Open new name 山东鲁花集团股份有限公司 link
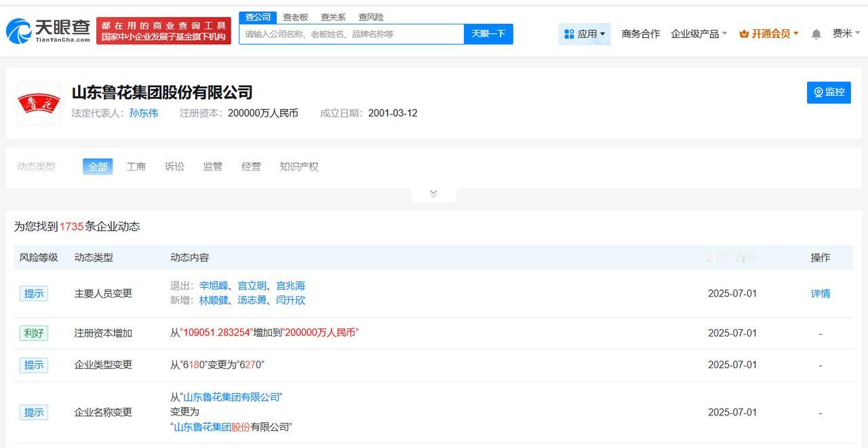This screenshot has height=448, width=868. pos(232,427)
